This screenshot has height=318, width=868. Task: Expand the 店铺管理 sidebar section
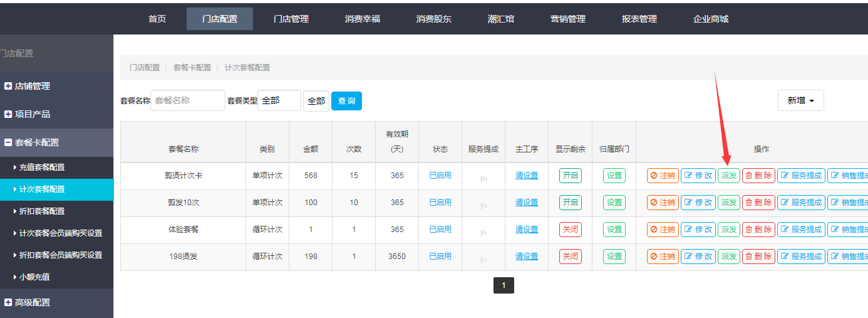[x=57, y=86]
